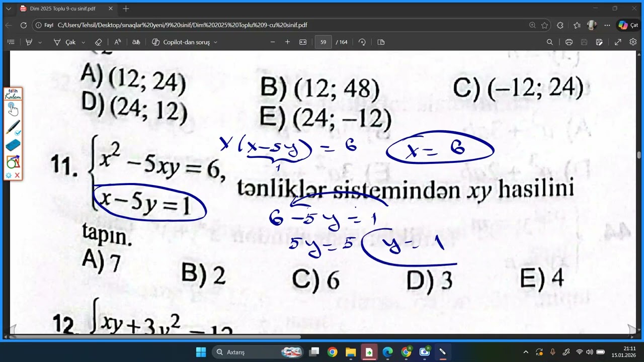The image size is (644, 362).
Task: Go back to the previous page
Action: pyautogui.click(x=9, y=25)
